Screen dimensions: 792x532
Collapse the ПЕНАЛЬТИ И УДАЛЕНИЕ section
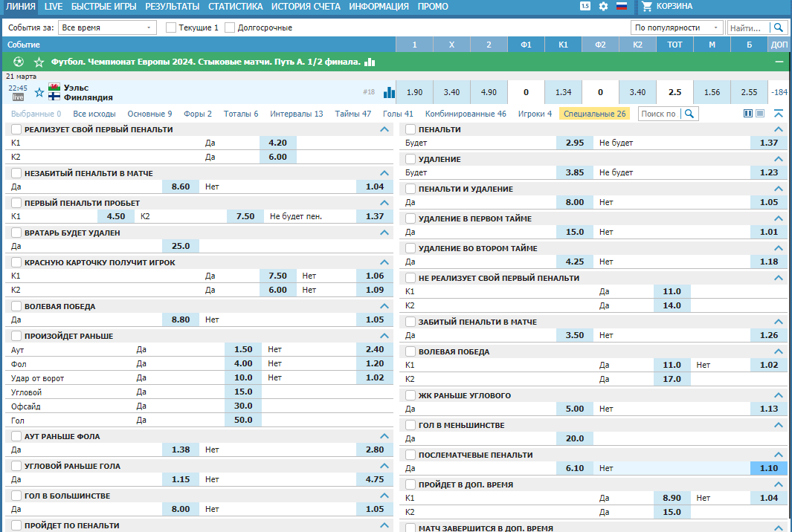pos(779,189)
